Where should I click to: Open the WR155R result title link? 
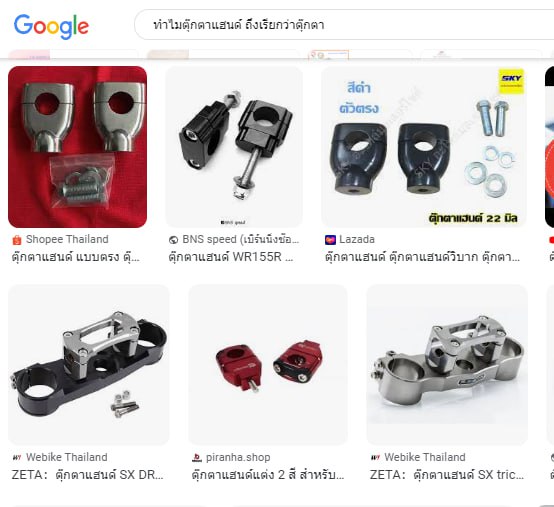click(x=231, y=257)
